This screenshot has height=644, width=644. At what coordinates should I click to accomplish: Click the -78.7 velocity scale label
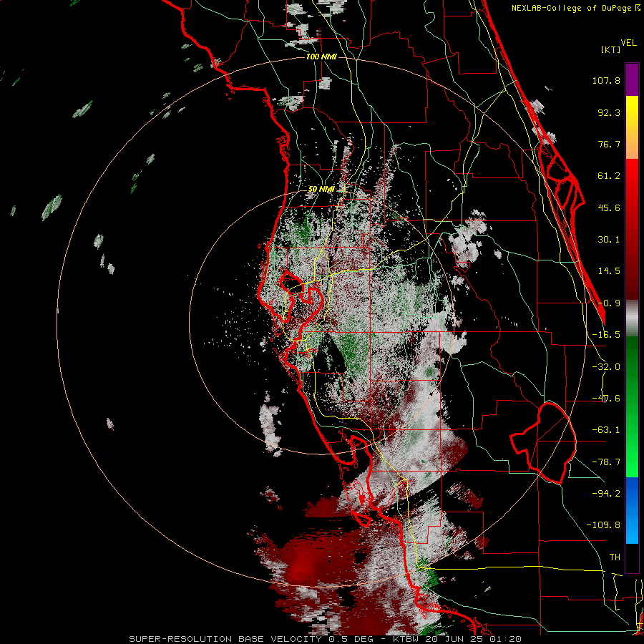(606, 462)
